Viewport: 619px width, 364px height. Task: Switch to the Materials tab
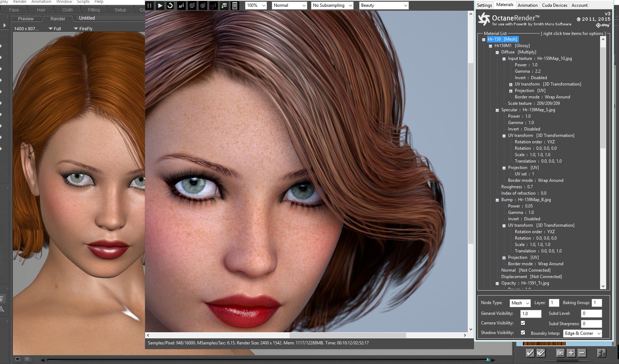505,5
